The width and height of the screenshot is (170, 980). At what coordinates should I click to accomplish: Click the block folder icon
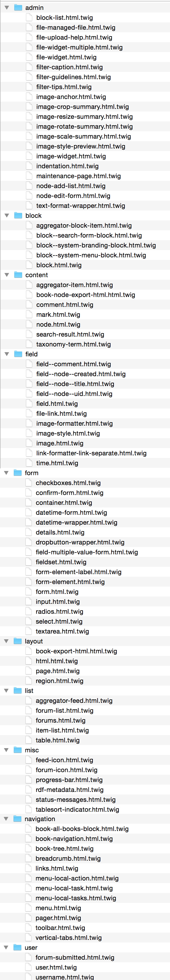click(x=18, y=215)
